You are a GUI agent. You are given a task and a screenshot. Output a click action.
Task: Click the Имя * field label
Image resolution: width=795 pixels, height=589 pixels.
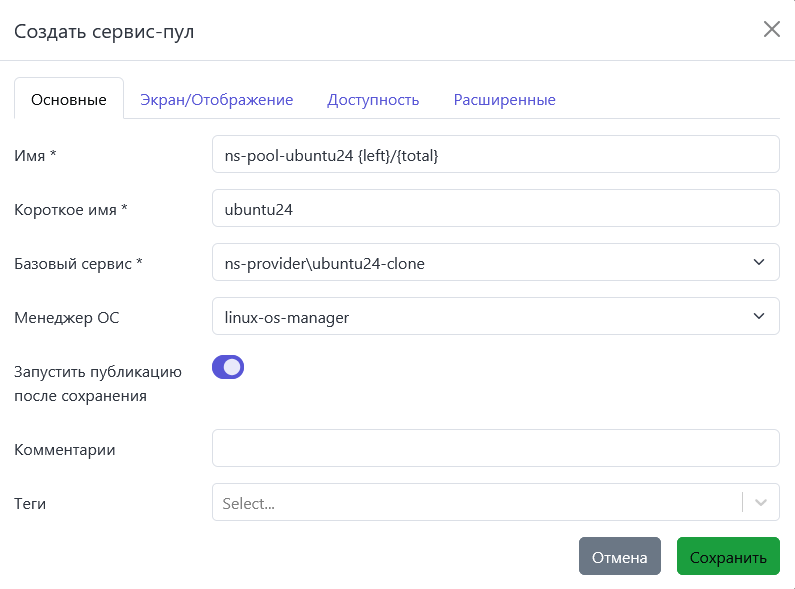coord(35,155)
